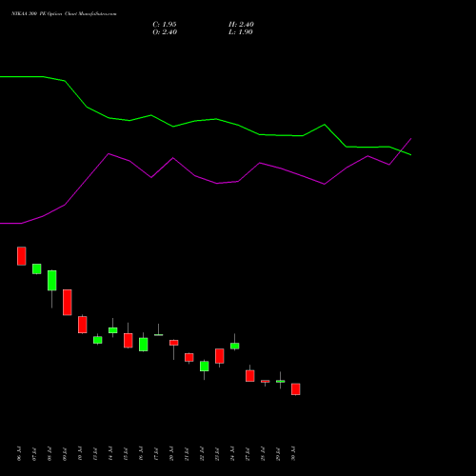Click the close value 'C: 1.95'
Image resolution: width=476 pixels, height=476 pixels.
coord(165,25)
